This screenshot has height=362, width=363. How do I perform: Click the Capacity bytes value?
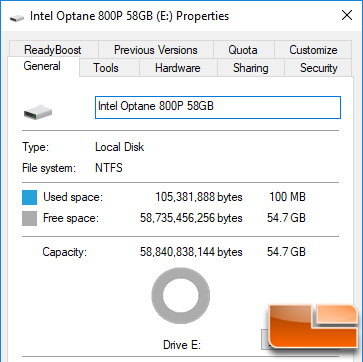tap(191, 252)
